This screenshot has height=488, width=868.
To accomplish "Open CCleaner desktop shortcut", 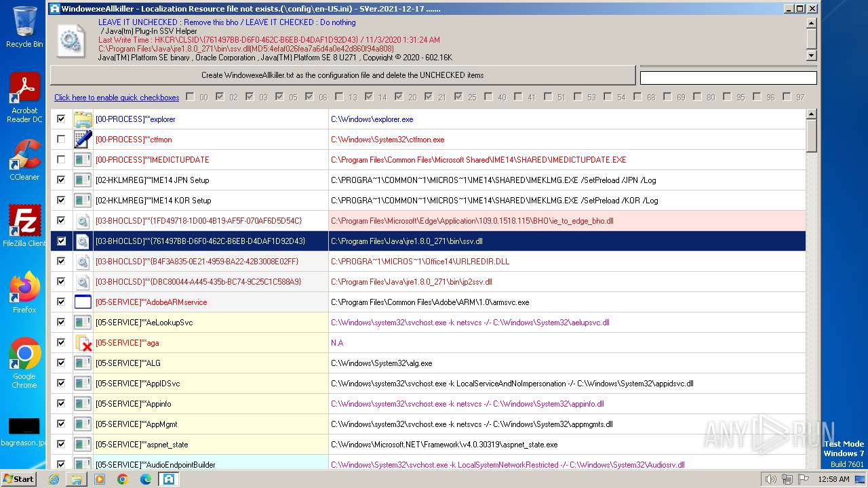I will tap(24, 160).
